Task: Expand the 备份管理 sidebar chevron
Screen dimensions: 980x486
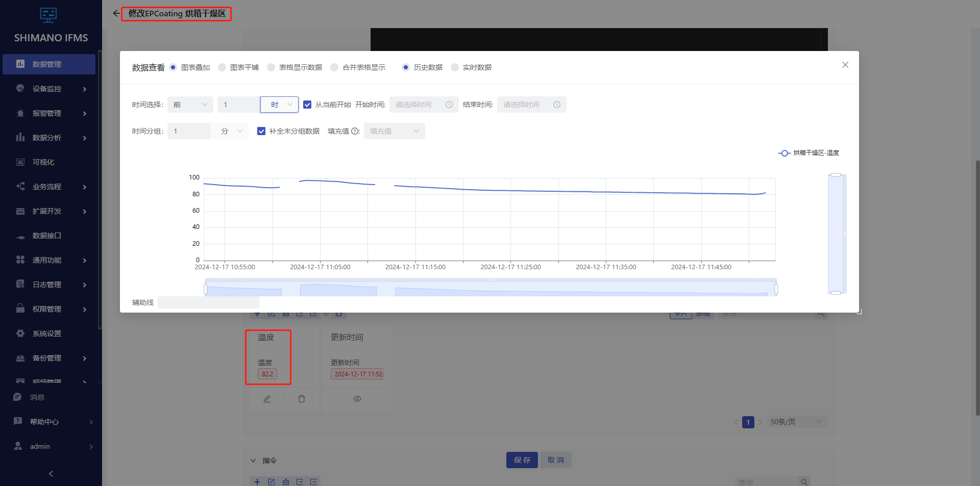Action: [85, 359]
